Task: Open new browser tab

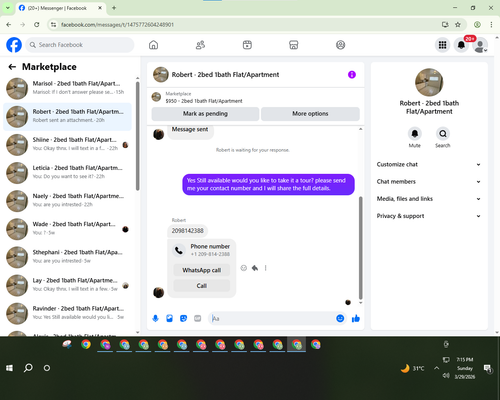Action: 114,8
